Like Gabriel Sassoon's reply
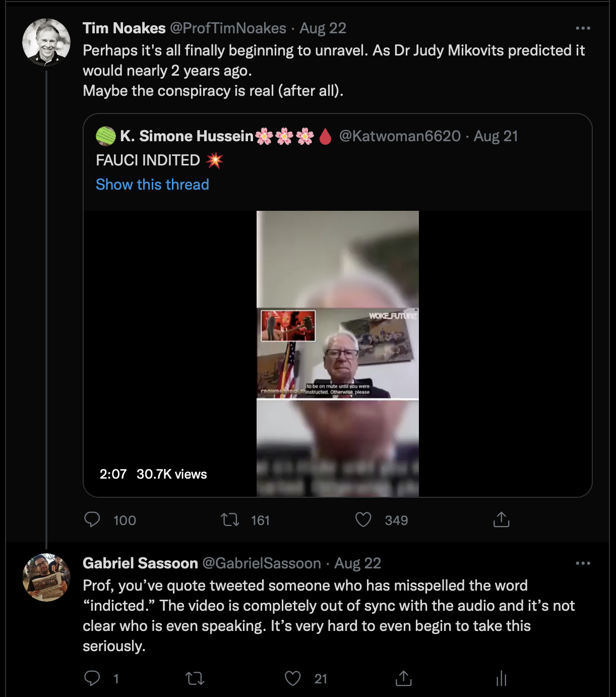Screen dimensions: 616x697 point(293,678)
